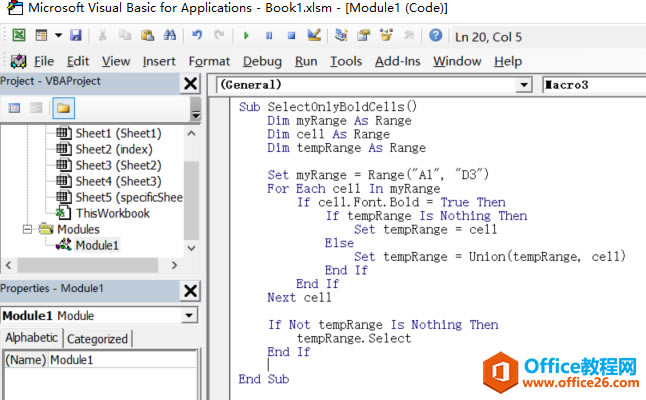
Task: Click code line 'tempRange.Select'
Action: 354,339
